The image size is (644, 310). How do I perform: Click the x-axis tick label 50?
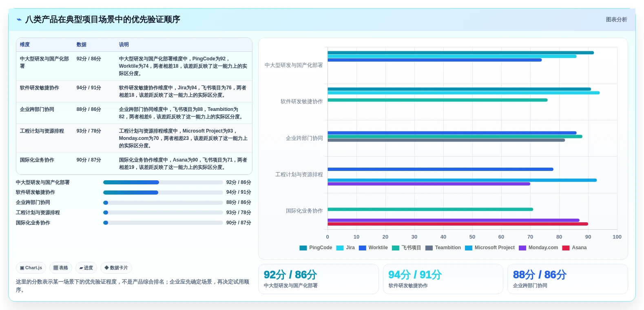pyautogui.click(x=472, y=237)
